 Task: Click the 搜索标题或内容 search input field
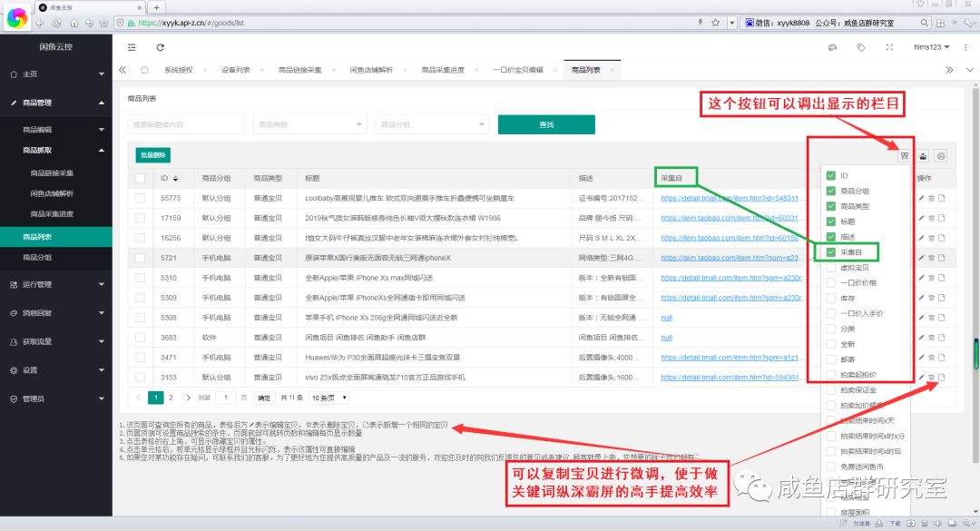185,124
